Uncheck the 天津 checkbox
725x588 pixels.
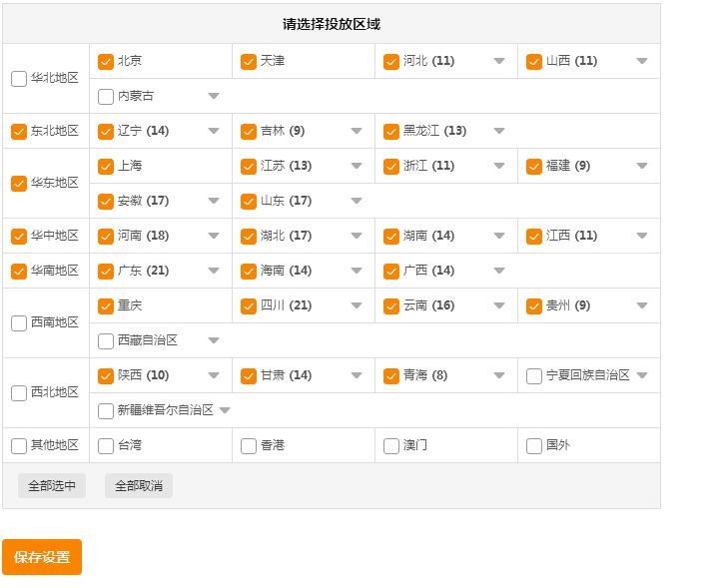(x=249, y=62)
